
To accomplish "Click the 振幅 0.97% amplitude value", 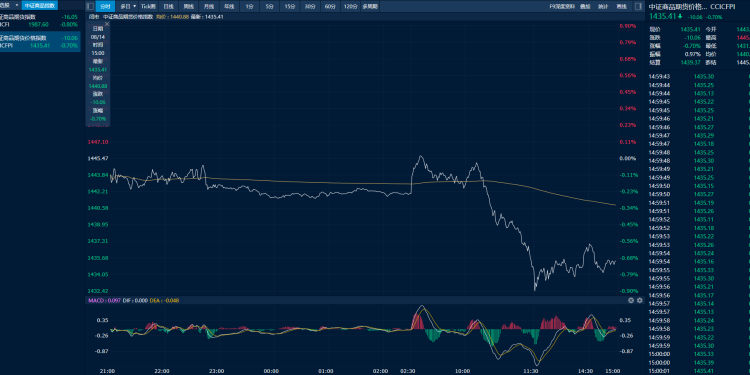I will (x=694, y=54).
